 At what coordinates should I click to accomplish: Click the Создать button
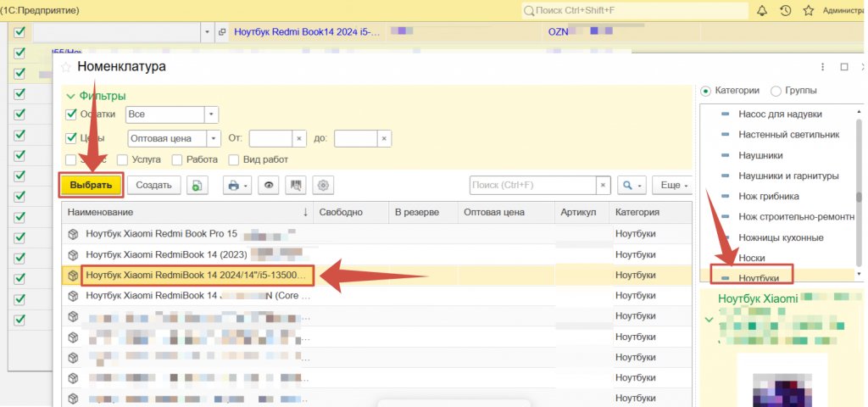(x=154, y=185)
